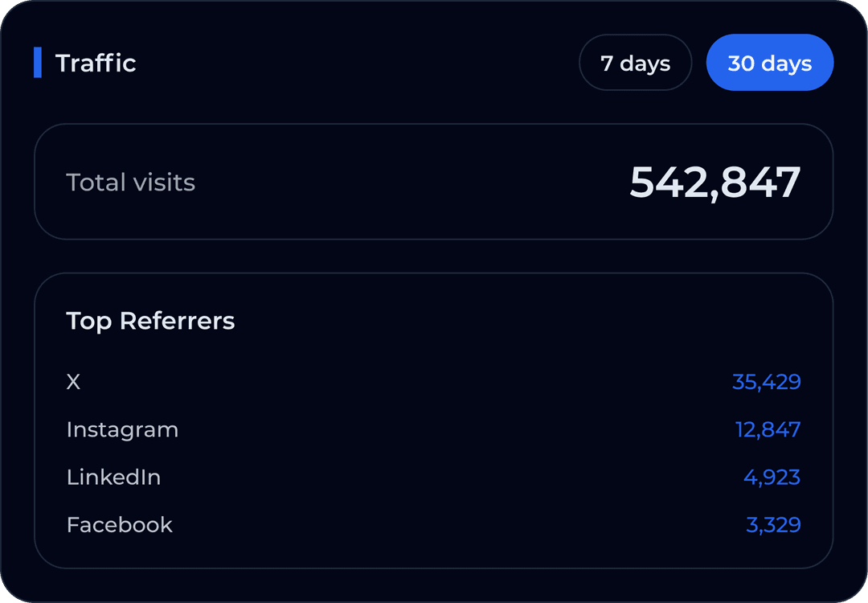This screenshot has width=868, height=603.
Task: Click the Traffic panel heading
Action: pyautogui.click(x=96, y=62)
